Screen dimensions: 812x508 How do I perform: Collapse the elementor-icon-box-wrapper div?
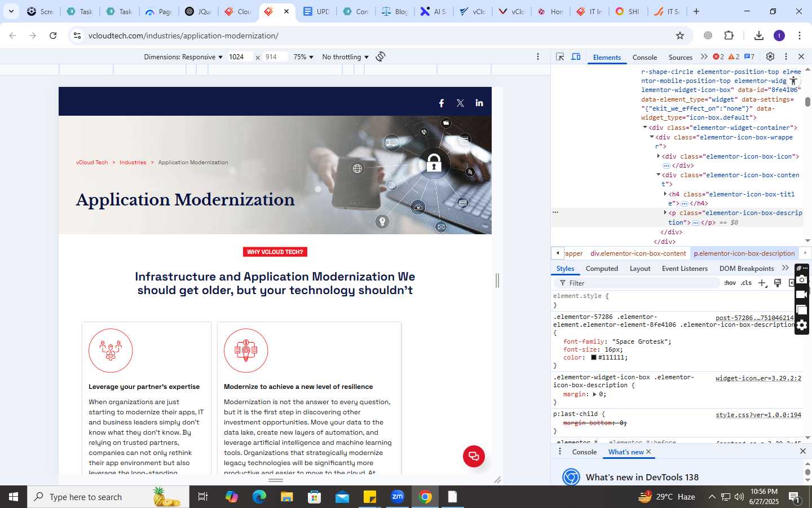652,137
